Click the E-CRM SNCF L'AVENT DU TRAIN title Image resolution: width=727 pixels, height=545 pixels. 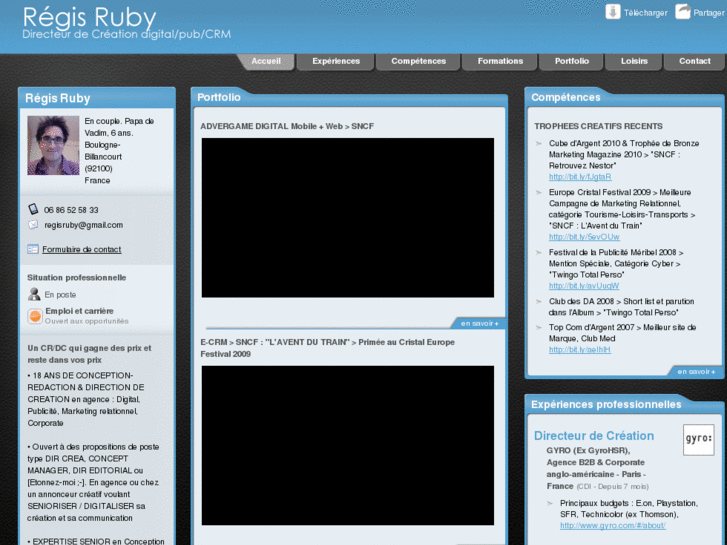point(327,348)
